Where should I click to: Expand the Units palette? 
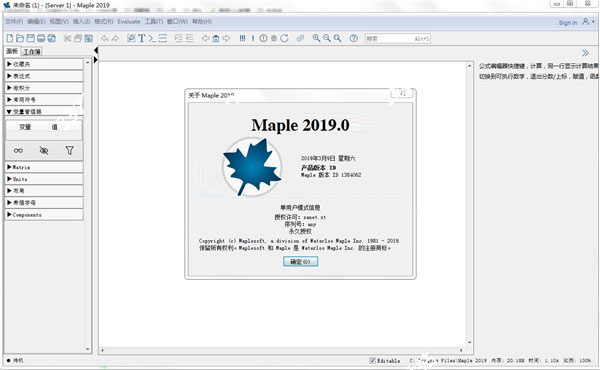tap(44, 179)
